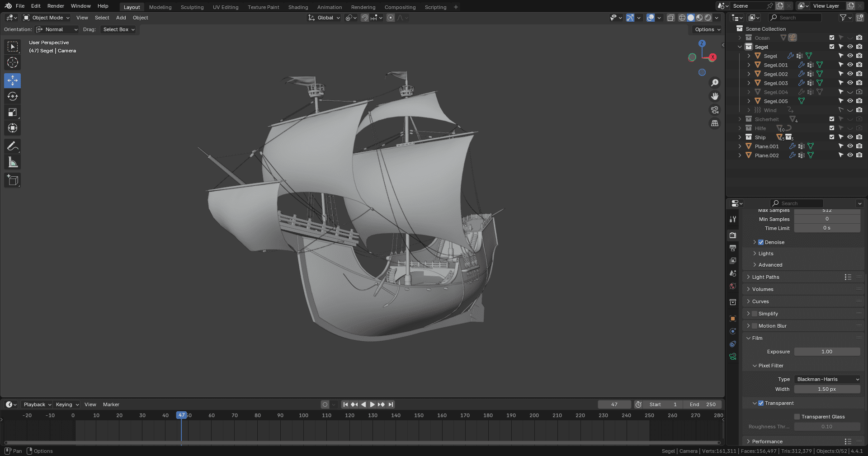
Task: Adjust the Film Exposure slider
Action: click(827, 352)
